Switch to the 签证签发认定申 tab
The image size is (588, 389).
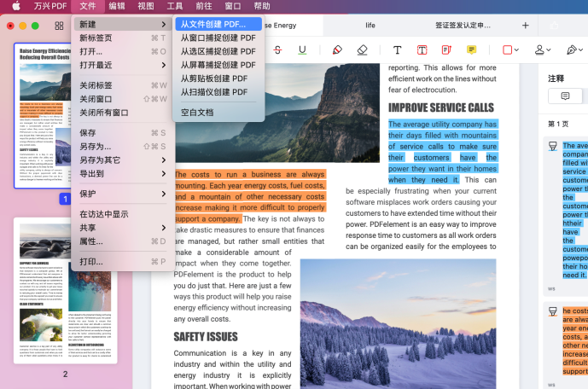463,26
